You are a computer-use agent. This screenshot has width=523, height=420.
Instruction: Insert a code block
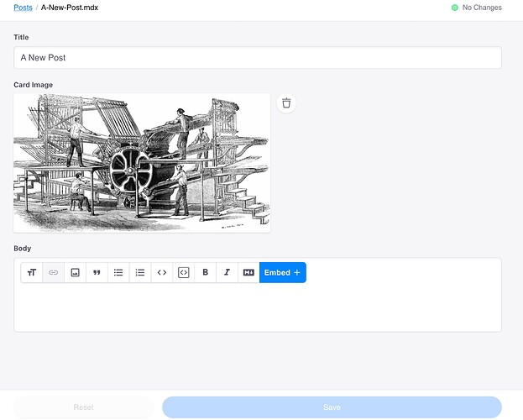click(x=184, y=272)
